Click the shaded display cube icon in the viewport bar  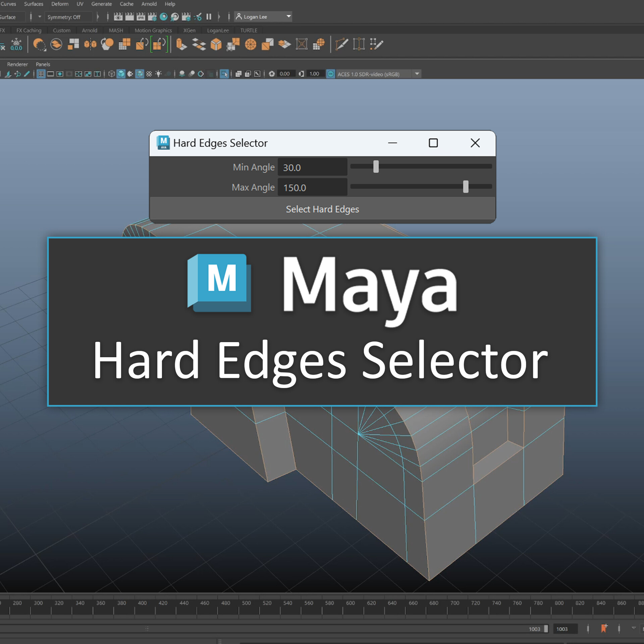120,74
